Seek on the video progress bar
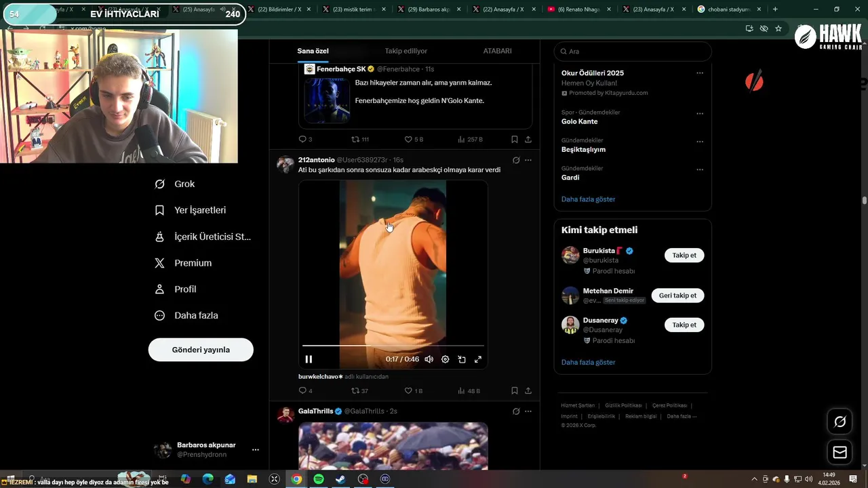The width and height of the screenshot is (868, 488). (x=393, y=346)
